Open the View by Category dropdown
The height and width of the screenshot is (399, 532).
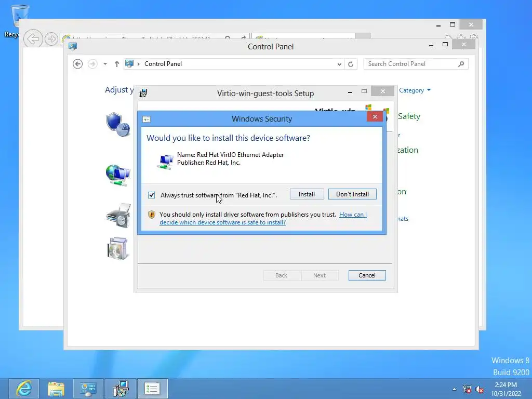(x=415, y=90)
